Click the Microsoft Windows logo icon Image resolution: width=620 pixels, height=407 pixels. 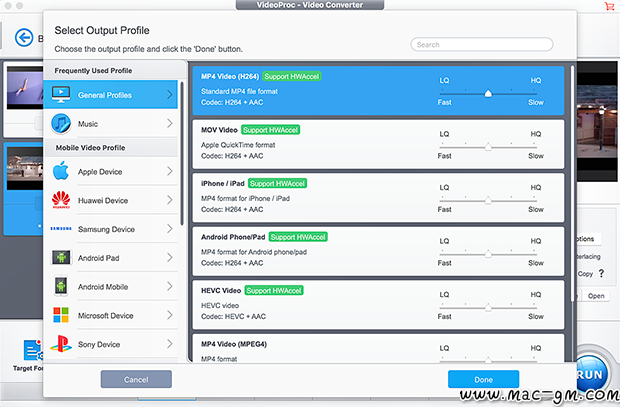coord(61,315)
